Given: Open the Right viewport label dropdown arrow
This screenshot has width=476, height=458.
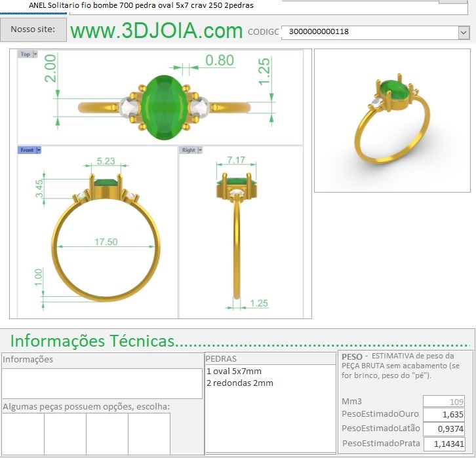Looking at the screenshot, I should (x=201, y=150).
